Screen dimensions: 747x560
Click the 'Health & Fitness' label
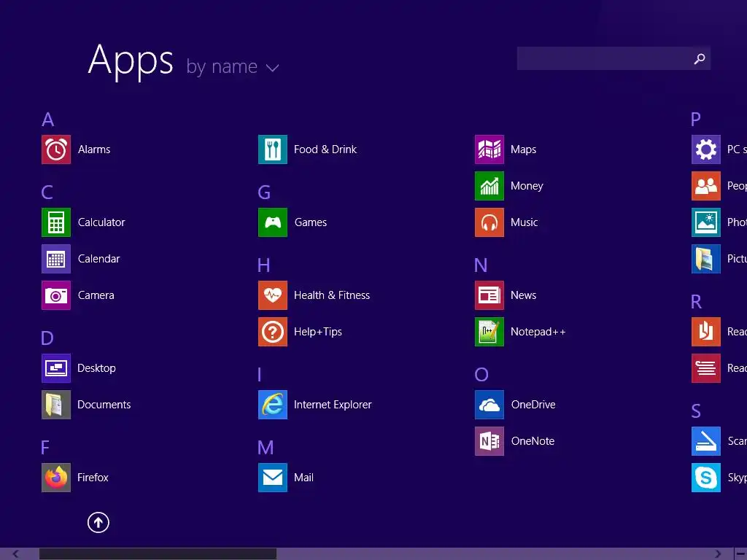coord(332,295)
